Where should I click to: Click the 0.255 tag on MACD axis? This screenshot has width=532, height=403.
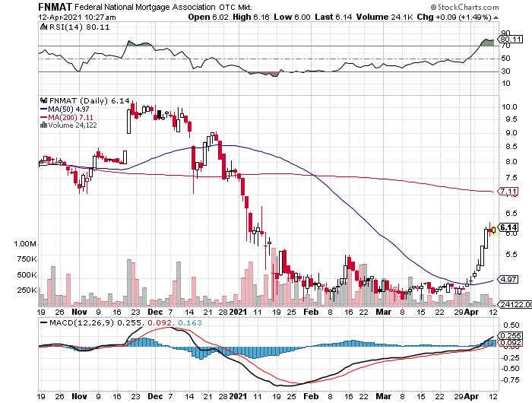pos(511,336)
